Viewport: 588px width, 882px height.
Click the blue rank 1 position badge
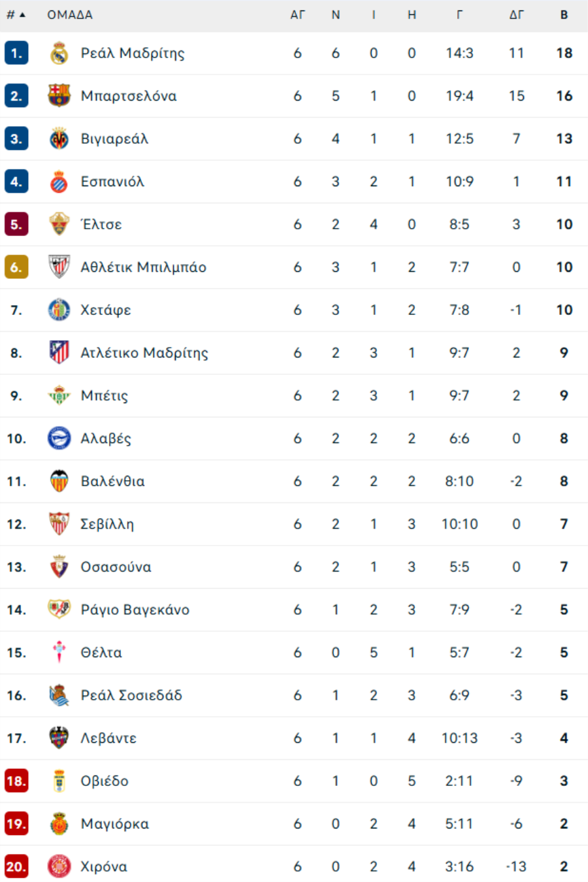tap(16, 54)
